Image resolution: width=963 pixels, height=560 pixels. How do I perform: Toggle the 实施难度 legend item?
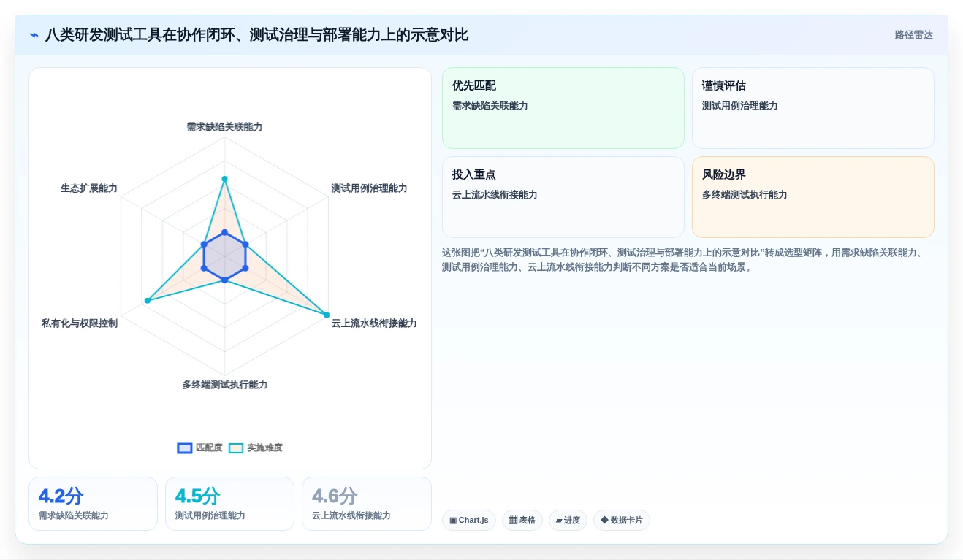255,448
